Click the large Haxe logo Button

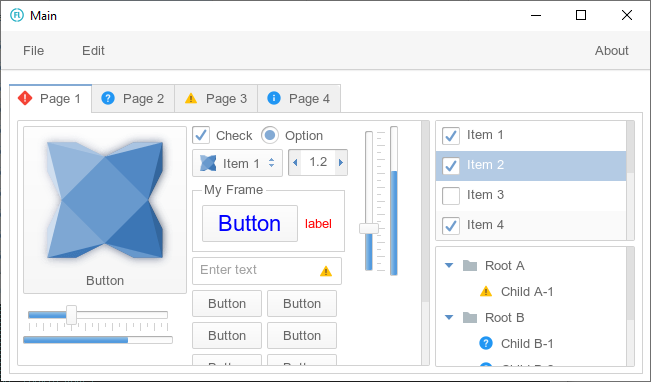pyautogui.click(x=105, y=210)
